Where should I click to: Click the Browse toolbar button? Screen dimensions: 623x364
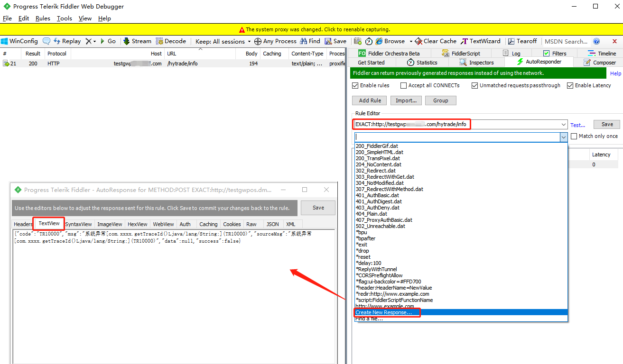tap(391, 41)
